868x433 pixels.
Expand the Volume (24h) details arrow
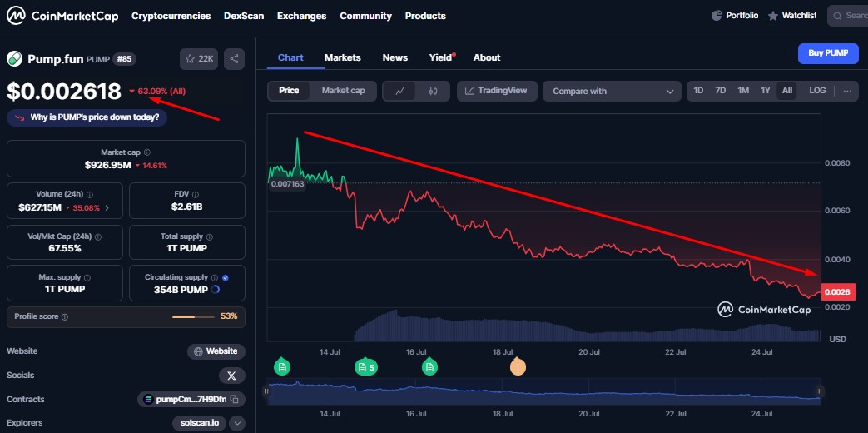(x=107, y=207)
